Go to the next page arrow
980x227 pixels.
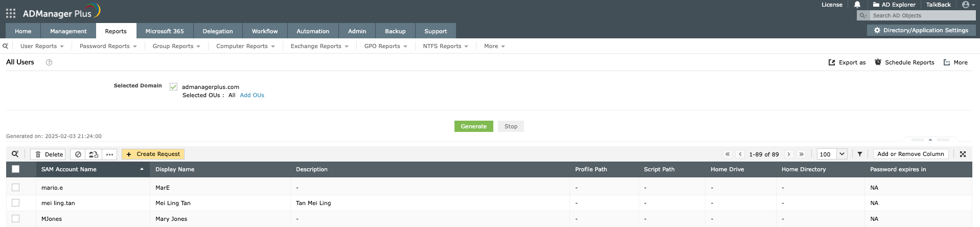pyautogui.click(x=789, y=154)
